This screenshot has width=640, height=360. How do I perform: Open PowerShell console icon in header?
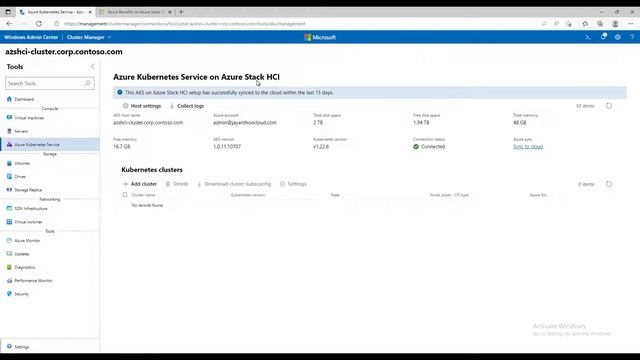(x=588, y=37)
